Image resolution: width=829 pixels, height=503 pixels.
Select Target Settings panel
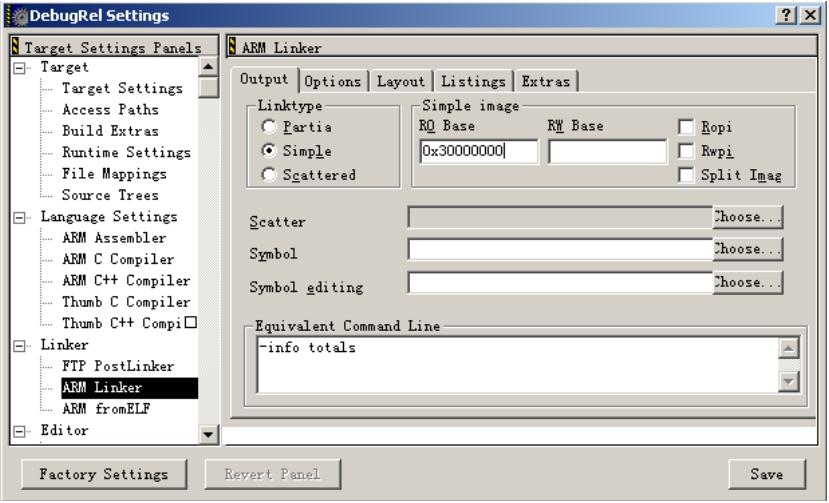pyautogui.click(x=122, y=88)
